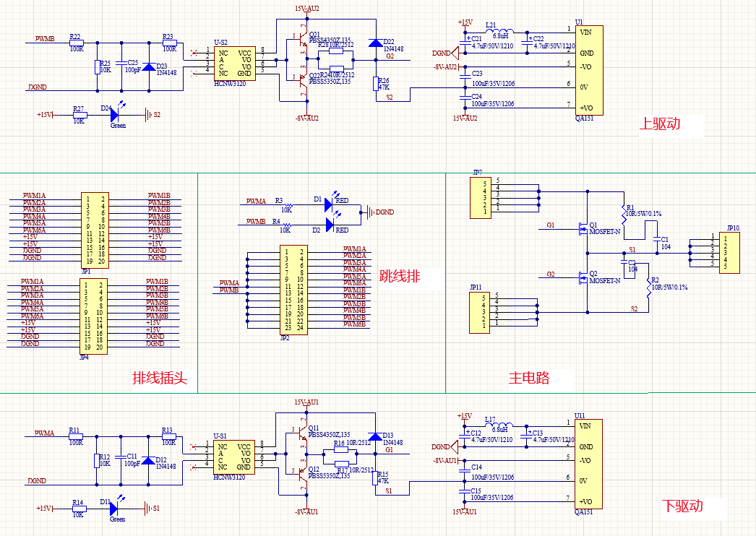Select connector JP10 body
This screenshot has width=756, height=536.
click(729, 253)
